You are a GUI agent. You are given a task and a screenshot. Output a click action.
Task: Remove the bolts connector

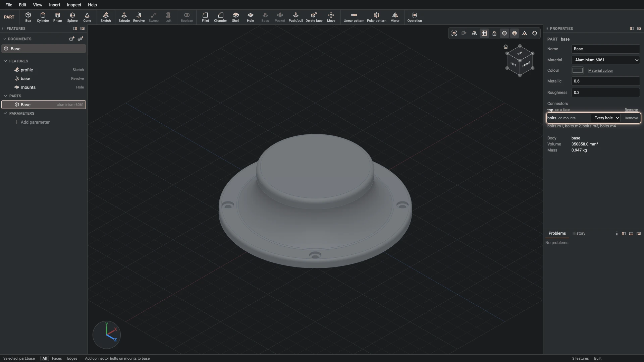click(631, 118)
